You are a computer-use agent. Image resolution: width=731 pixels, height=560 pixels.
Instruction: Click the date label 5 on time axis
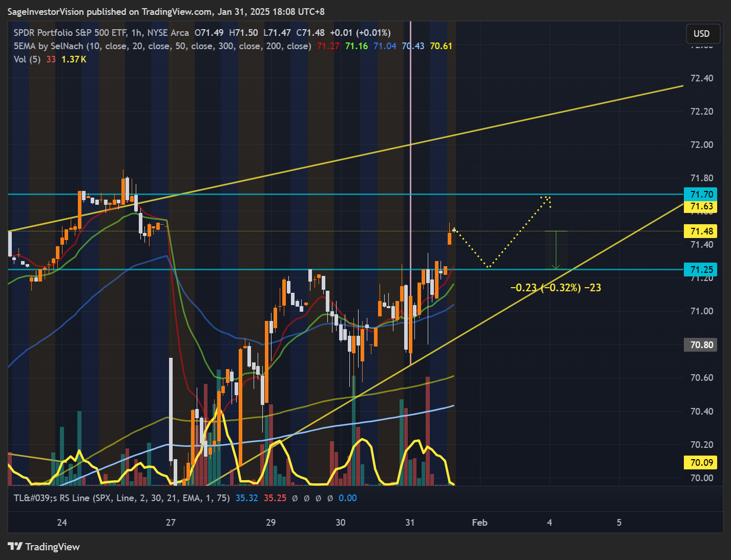(x=619, y=523)
